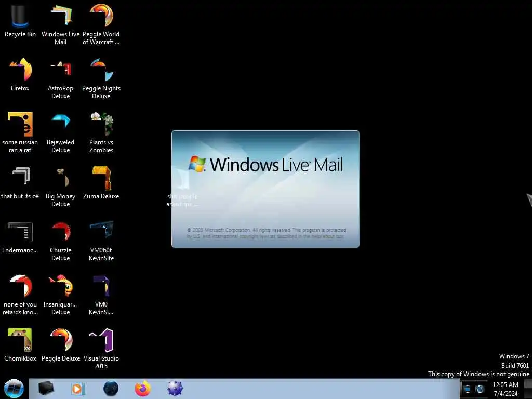Select the AstroPop Deluxe icon
The height and width of the screenshot is (399, 532).
pyautogui.click(x=60, y=79)
